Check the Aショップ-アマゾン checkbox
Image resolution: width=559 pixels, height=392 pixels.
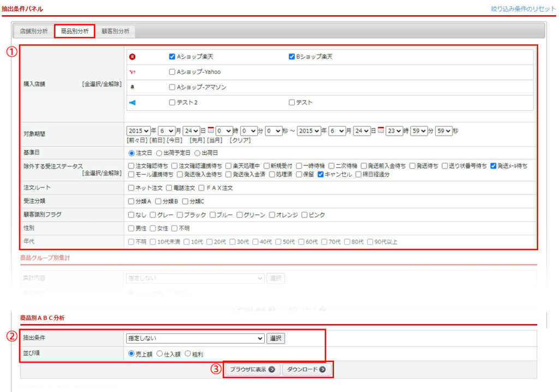pos(172,87)
